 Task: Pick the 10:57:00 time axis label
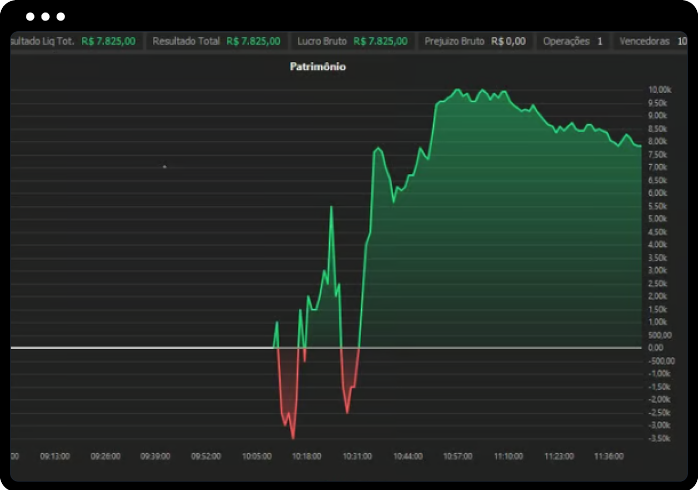point(457,456)
